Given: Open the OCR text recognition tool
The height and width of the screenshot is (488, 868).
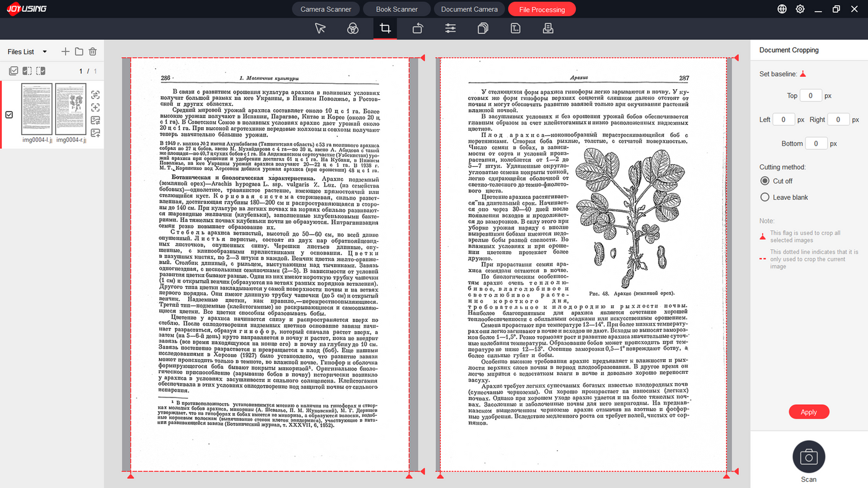Looking at the screenshot, I should (x=515, y=29).
